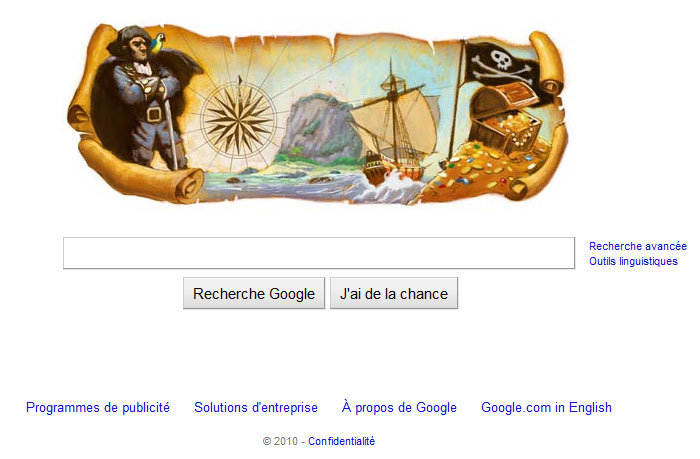
Task: Open the Confidentialité privacy link
Action: click(342, 441)
